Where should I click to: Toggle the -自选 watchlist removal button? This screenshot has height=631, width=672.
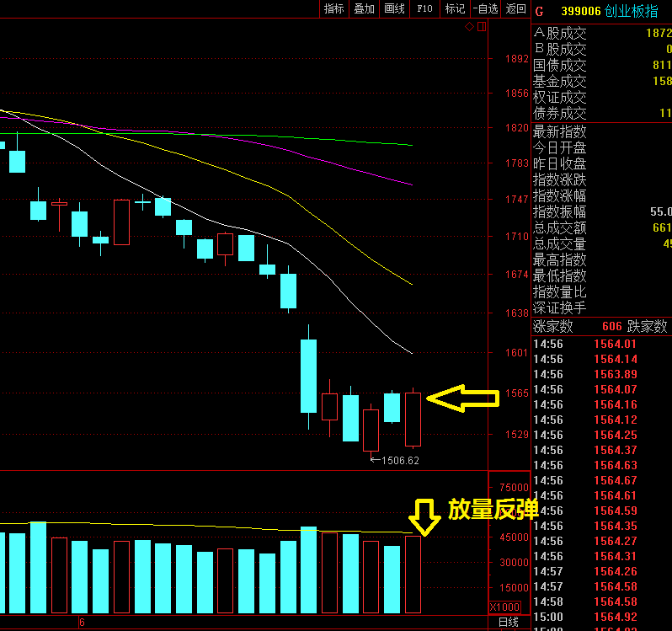(x=485, y=8)
